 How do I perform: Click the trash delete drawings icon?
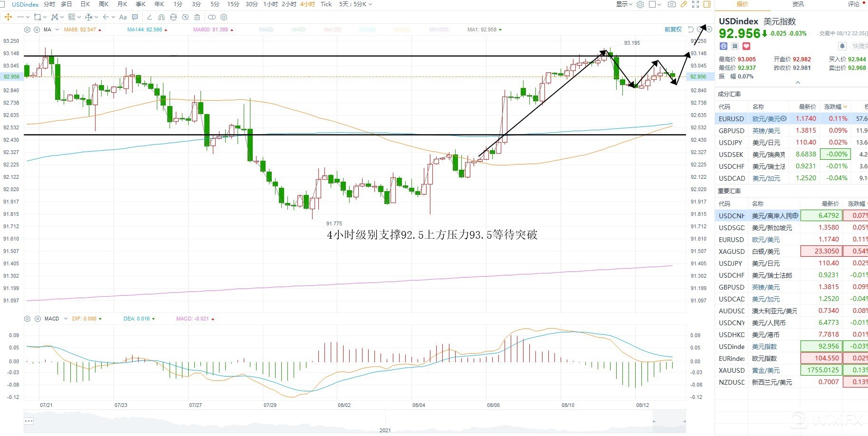[197, 17]
